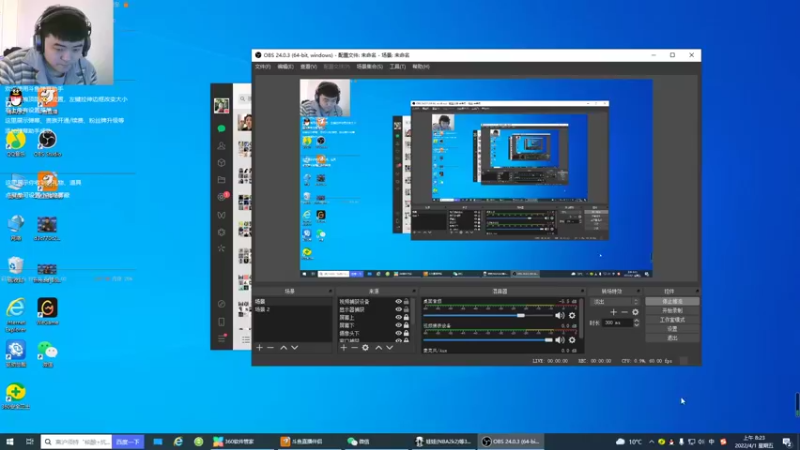Screen dimensions: 800x450
Task: Unlock the 屏幕下 source
Action: [407, 325]
